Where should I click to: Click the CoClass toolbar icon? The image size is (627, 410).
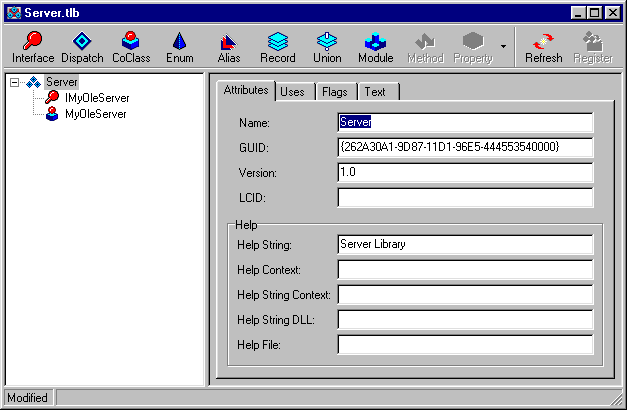(131, 47)
